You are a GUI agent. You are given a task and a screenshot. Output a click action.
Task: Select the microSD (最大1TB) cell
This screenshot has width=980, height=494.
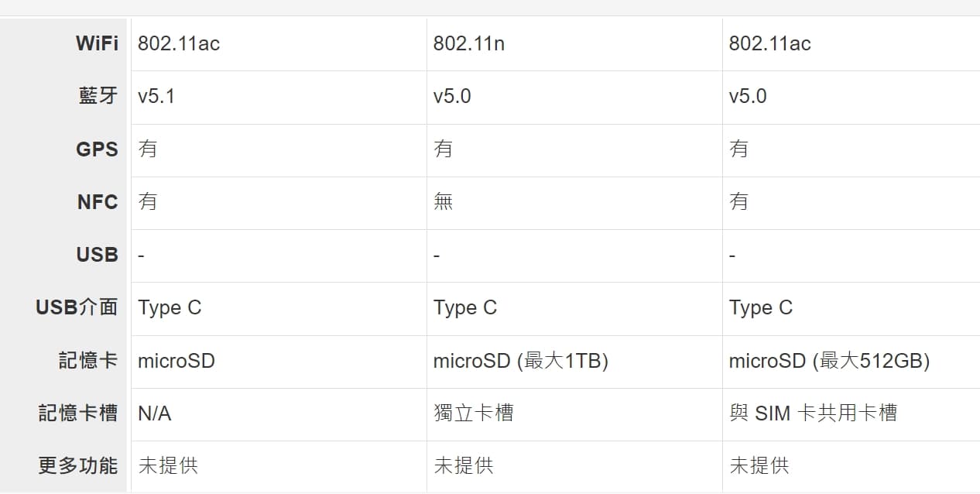click(520, 360)
